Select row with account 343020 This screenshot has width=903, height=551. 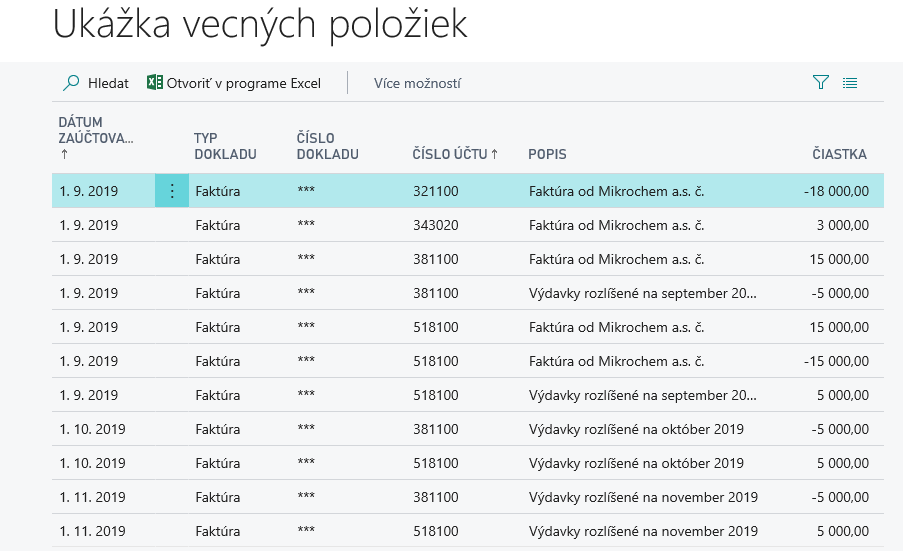468,225
